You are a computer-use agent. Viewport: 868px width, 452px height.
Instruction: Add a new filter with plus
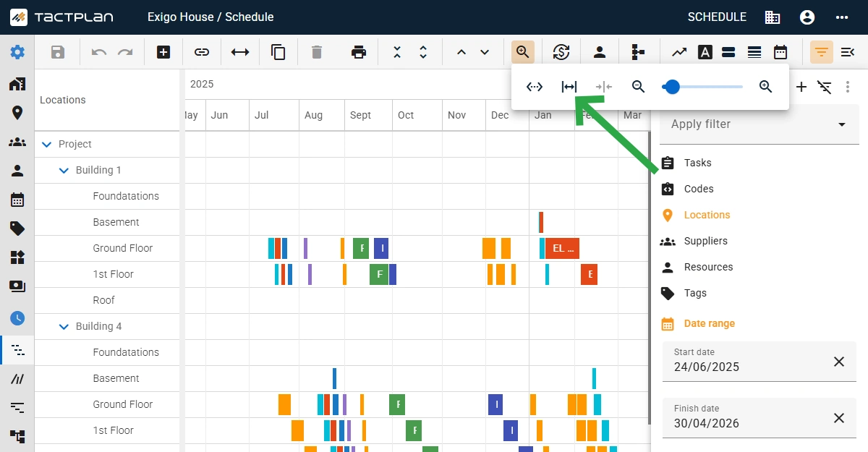(x=801, y=88)
